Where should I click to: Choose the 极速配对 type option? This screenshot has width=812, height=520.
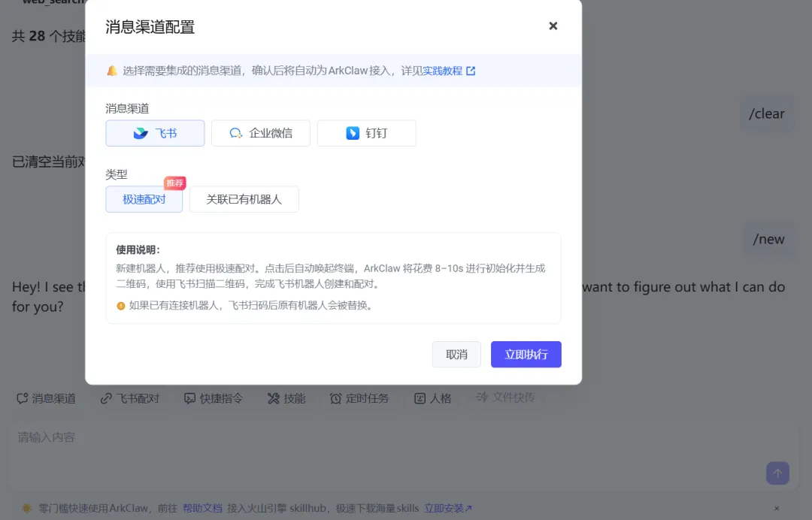point(144,199)
